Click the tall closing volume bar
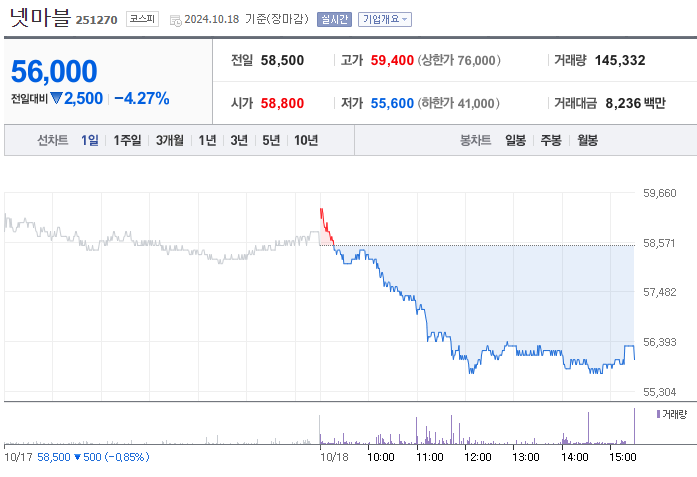This screenshot has height=477, width=697. pos(634,426)
